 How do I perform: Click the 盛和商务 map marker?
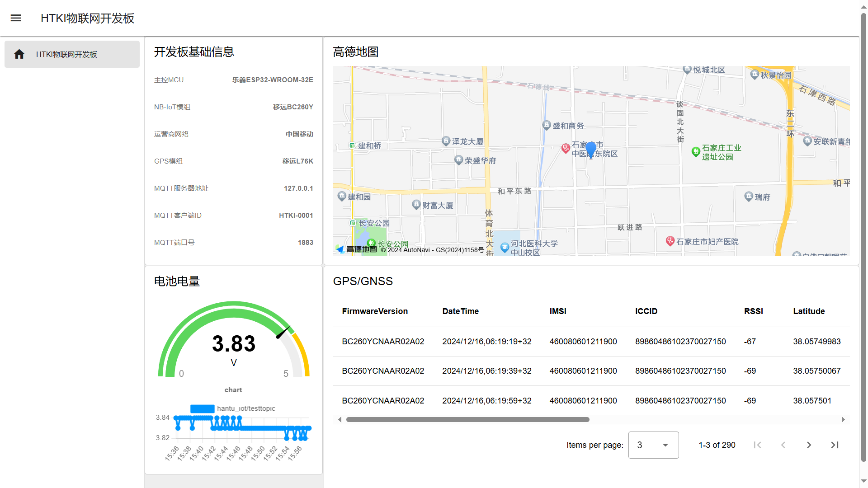547,125
